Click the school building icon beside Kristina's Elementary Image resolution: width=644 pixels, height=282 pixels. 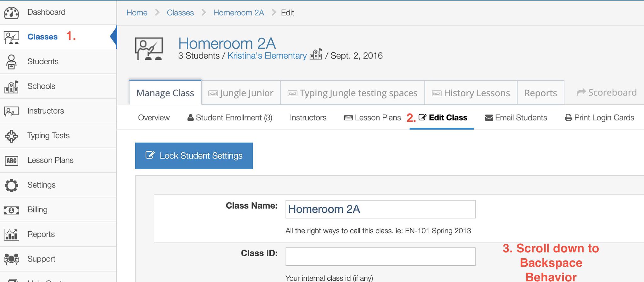[316, 54]
